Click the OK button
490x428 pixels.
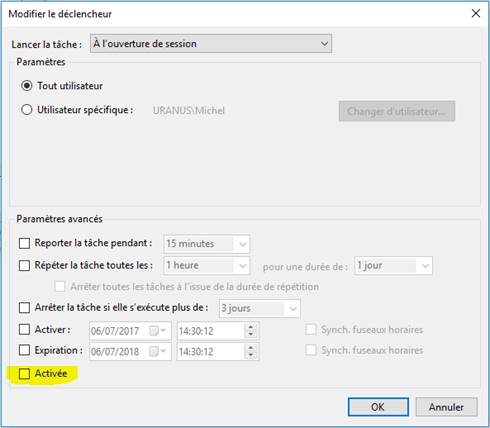(x=378, y=407)
